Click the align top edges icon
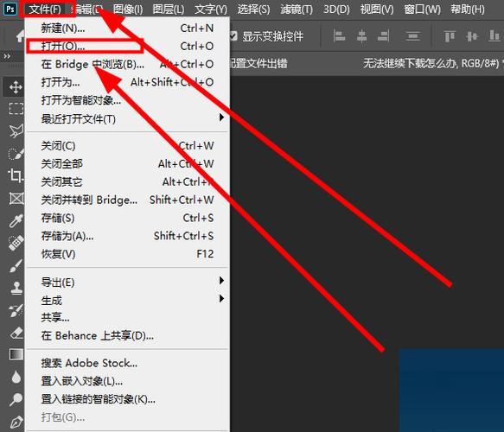The height and width of the screenshot is (432, 504). (x=450, y=36)
